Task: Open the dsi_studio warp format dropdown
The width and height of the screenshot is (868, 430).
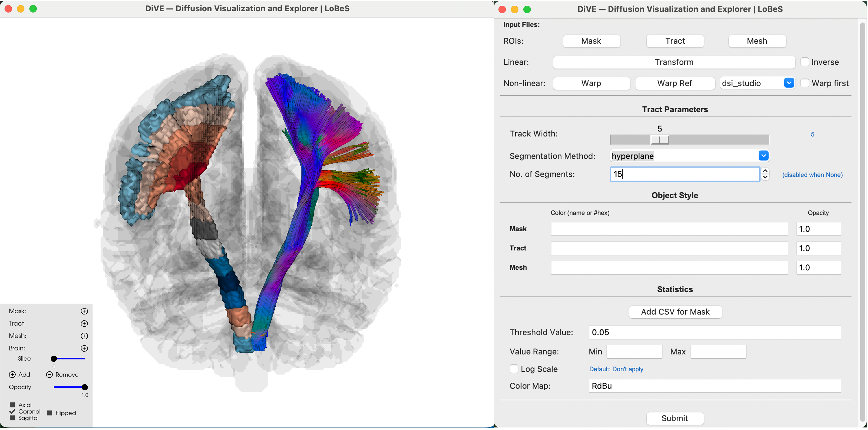Action: pyautogui.click(x=789, y=83)
